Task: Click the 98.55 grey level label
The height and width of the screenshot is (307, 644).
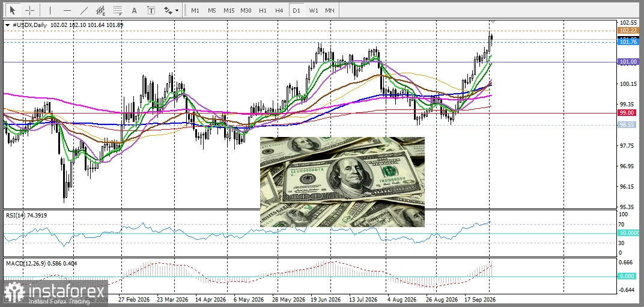Action: click(628, 124)
